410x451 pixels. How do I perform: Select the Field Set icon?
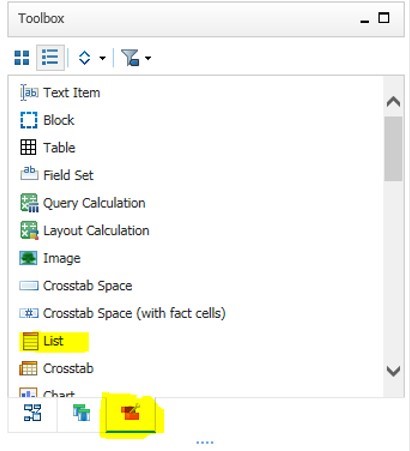click(x=29, y=174)
